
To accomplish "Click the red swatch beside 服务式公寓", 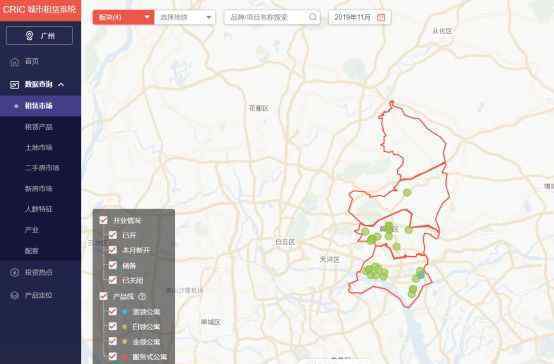I will pos(124,357).
